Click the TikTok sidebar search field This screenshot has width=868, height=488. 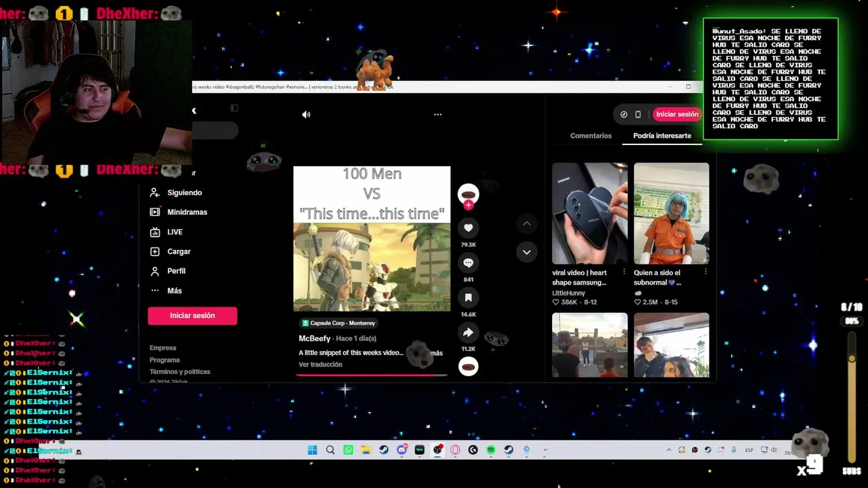pyautogui.click(x=215, y=130)
